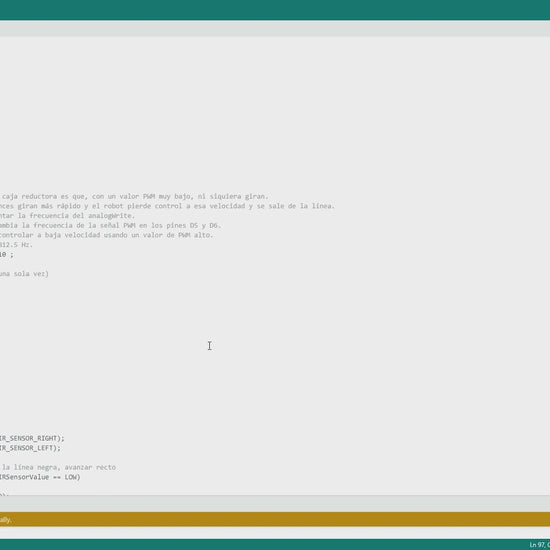550x550 pixels.
Task: Click the yellow notification bar
Action: (275, 519)
